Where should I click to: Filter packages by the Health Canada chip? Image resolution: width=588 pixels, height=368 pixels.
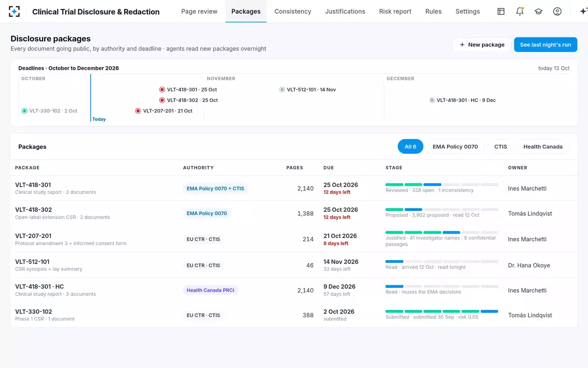pos(543,147)
